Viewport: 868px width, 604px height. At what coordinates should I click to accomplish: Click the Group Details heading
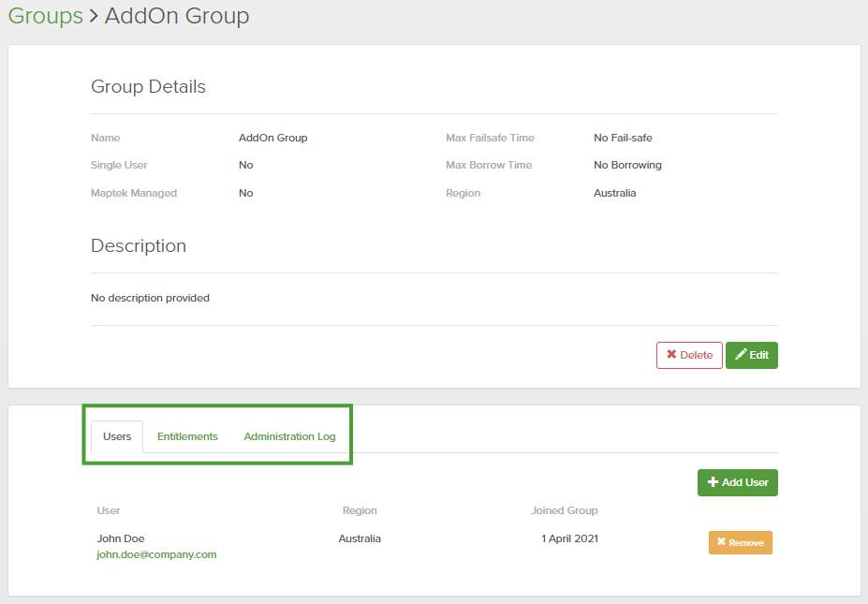point(148,87)
